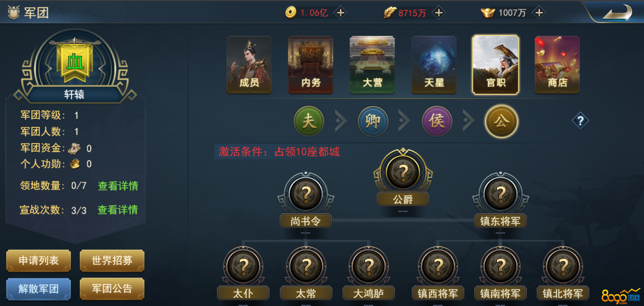View details for 宣战次数

(117, 210)
